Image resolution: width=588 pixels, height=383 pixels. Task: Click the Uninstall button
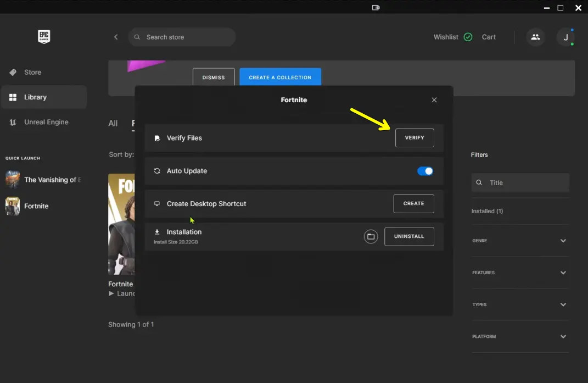click(x=409, y=236)
